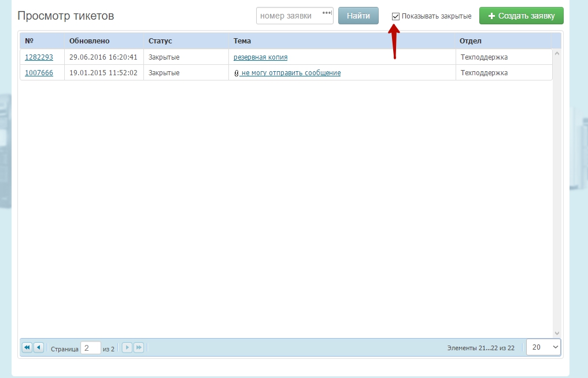Screen dimensions: 588x378
Task: Click the next page arrow in pager
Action: 127,347
